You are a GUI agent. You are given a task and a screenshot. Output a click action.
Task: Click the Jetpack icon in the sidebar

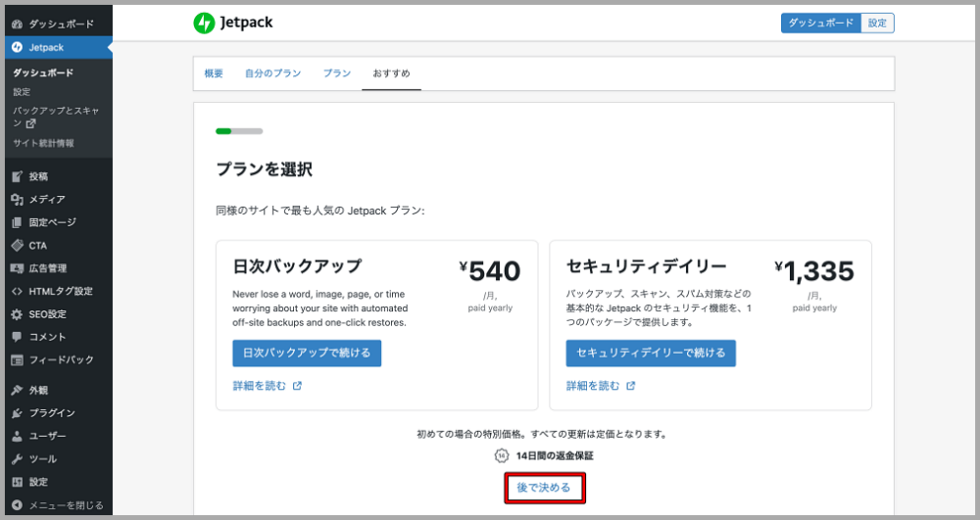coord(17,47)
